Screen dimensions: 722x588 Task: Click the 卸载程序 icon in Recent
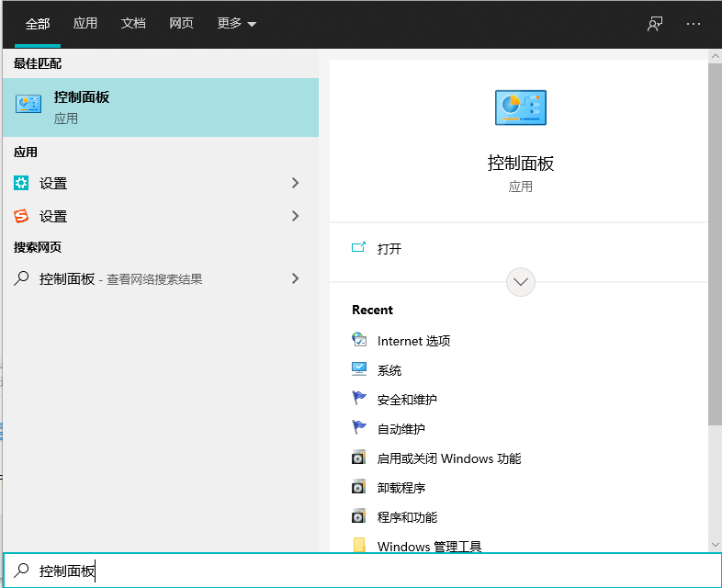(x=359, y=487)
